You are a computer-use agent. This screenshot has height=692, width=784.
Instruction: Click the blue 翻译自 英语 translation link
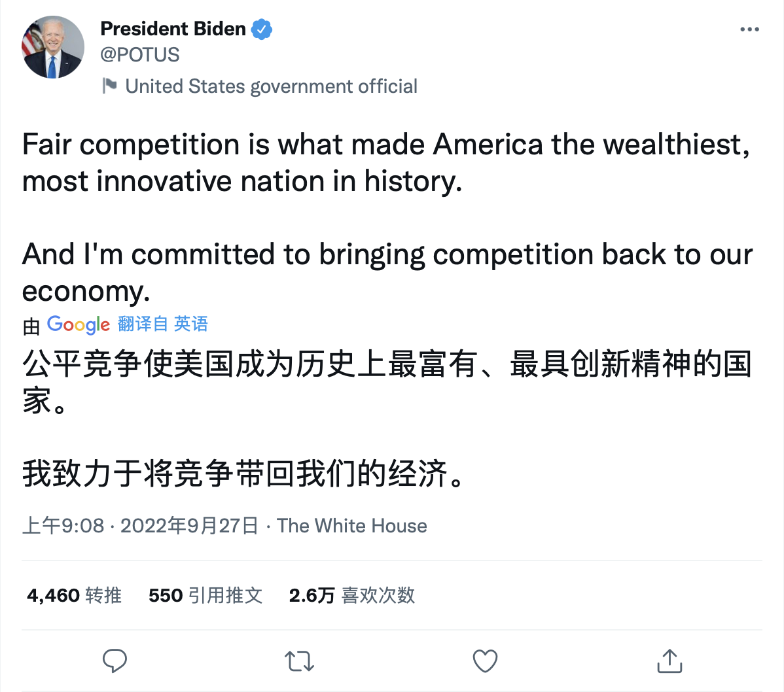[x=163, y=324]
